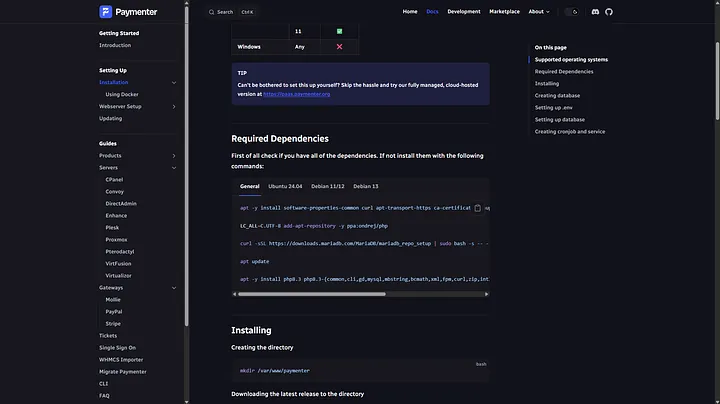This screenshot has height=404, width=720.
Task: Open the Enhance server guide
Action: pyautogui.click(x=116, y=216)
